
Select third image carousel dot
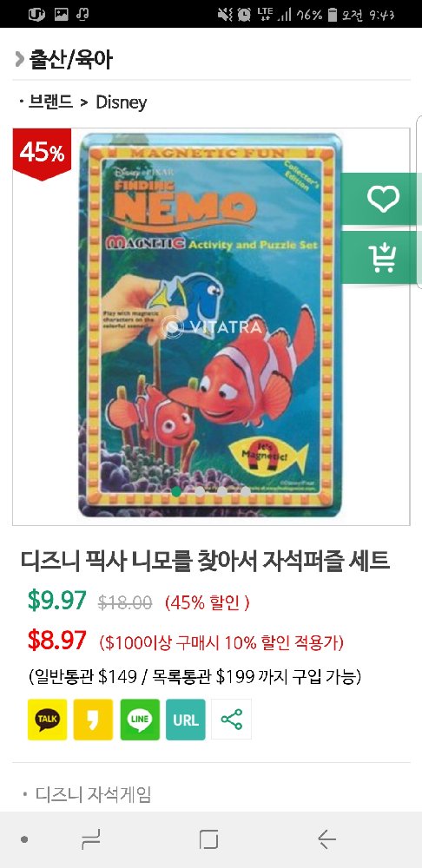click(x=222, y=490)
